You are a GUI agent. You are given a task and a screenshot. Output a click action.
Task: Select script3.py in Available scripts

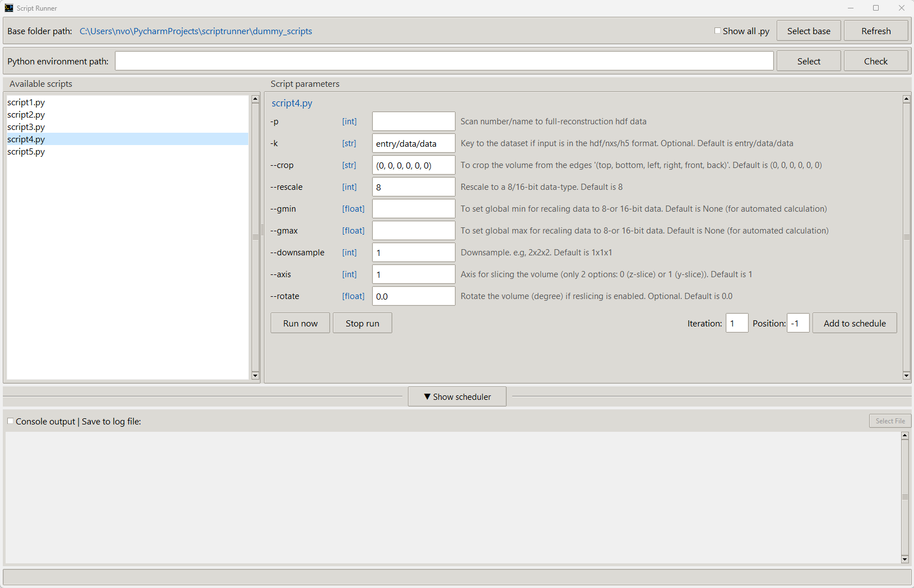click(x=127, y=127)
